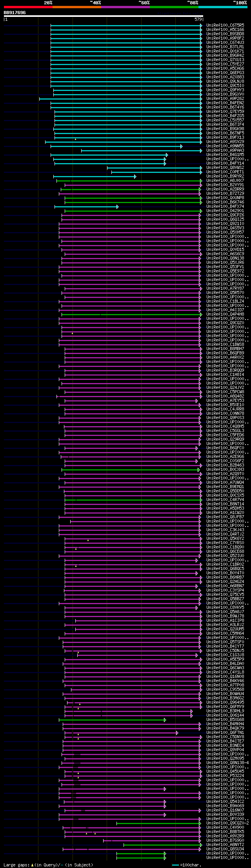The height and width of the screenshot is (868, 251).
Task: Select label UniRef100_Q9FHY3
Action: [225, 90]
